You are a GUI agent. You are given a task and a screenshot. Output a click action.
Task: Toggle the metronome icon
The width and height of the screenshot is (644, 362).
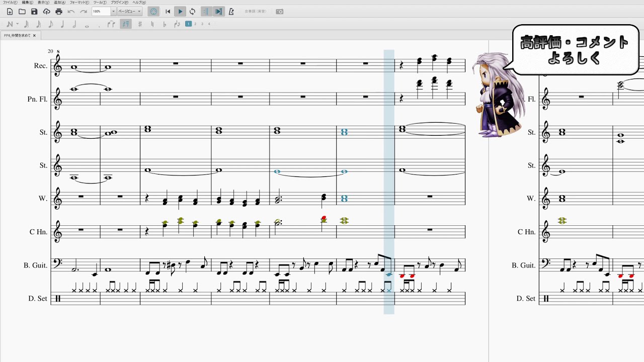(231, 12)
